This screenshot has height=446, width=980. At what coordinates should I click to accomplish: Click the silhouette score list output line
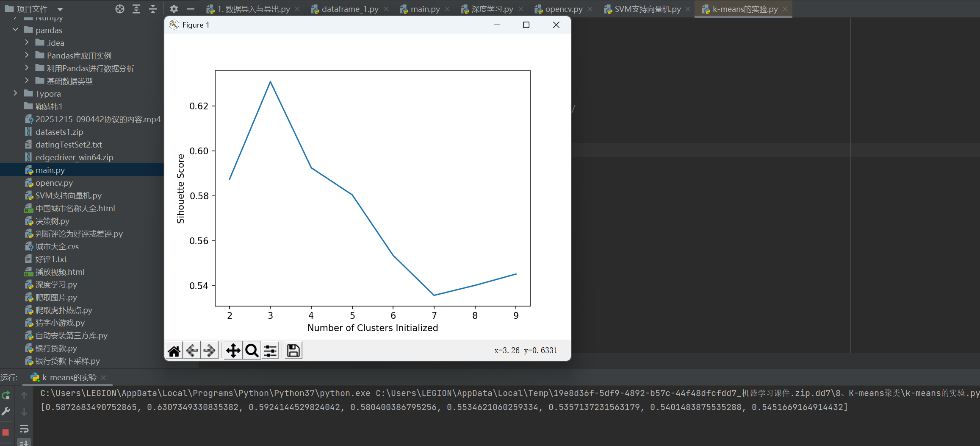coord(444,407)
